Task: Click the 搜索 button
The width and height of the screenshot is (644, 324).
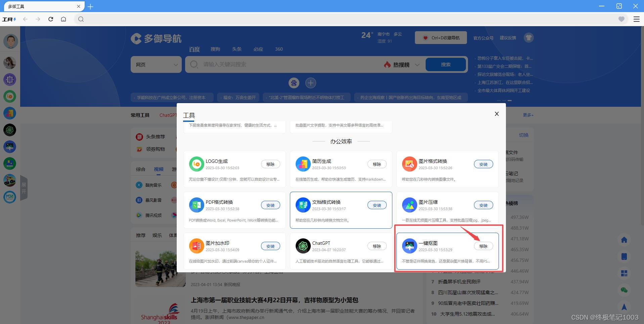Action: point(446,64)
